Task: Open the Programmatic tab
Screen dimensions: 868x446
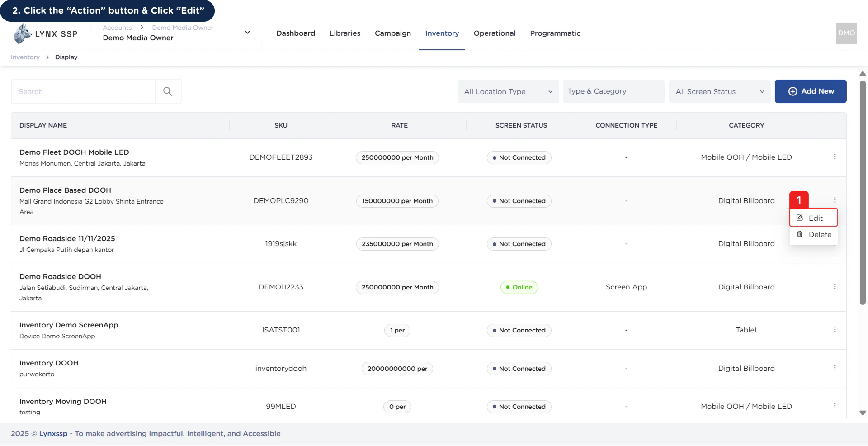Action: tap(555, 33)
